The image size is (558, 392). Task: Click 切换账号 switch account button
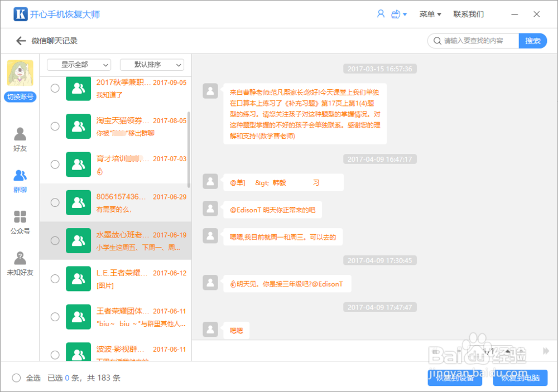point(20,97)
